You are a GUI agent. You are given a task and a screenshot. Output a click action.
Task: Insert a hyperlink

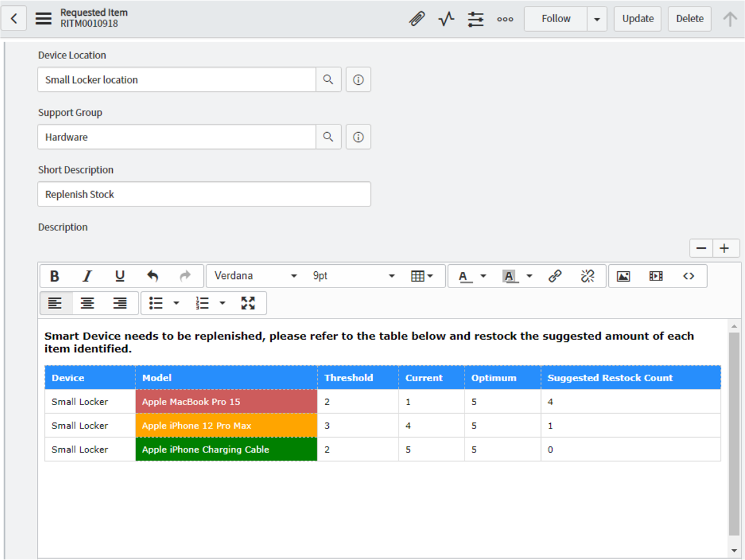(x=555, y=276)
